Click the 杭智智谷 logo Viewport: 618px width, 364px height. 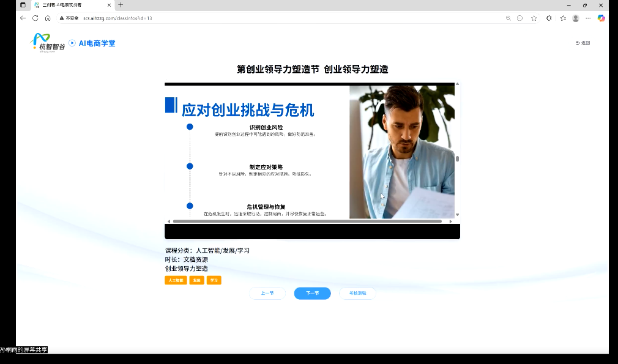[48, 43]
